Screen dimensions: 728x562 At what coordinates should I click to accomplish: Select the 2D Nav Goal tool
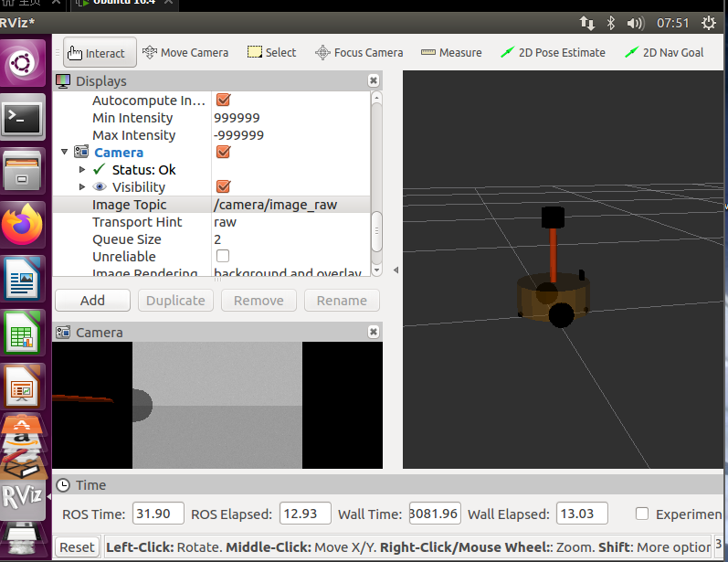click(x=664, y=52)
